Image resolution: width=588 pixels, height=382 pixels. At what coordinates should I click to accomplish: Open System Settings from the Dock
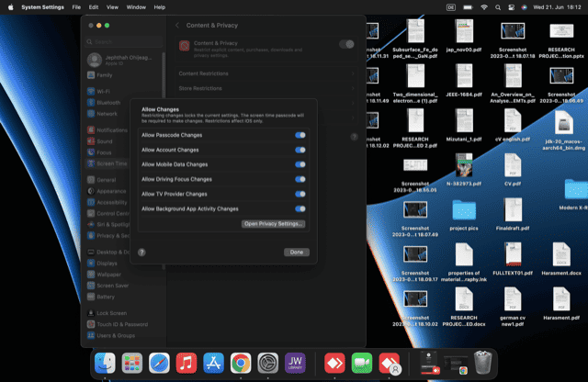pos(267,363)
